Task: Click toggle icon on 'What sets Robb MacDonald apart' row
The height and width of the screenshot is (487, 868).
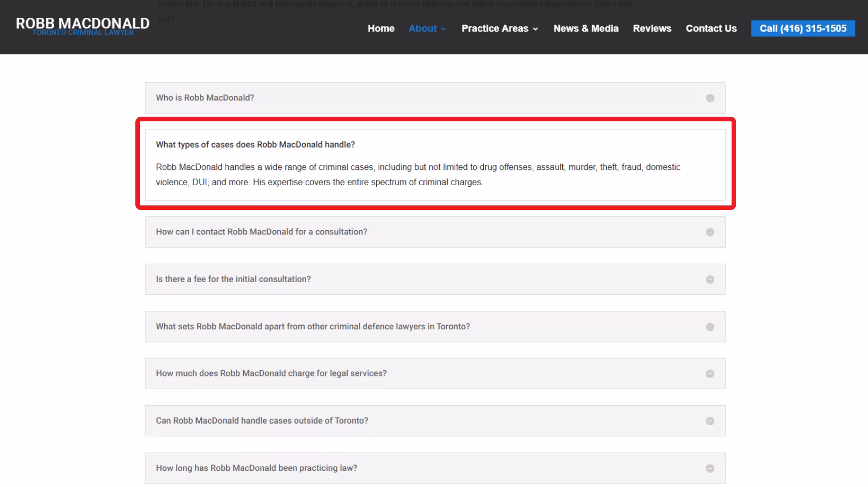Action: click(x=710, y=327)
